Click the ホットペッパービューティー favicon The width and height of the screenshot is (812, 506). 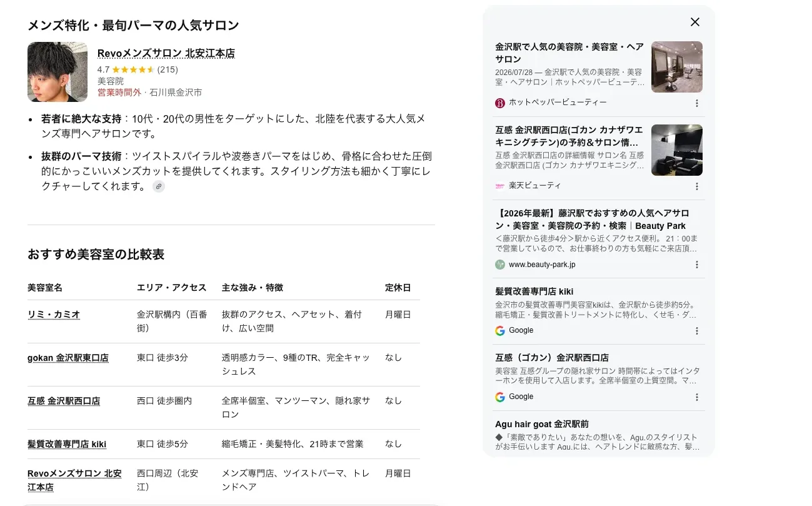[x=500, y=103]
